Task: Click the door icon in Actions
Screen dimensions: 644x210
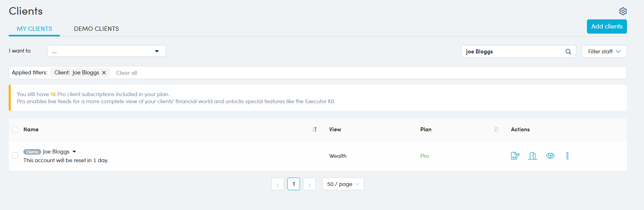Action: point(533,156)
